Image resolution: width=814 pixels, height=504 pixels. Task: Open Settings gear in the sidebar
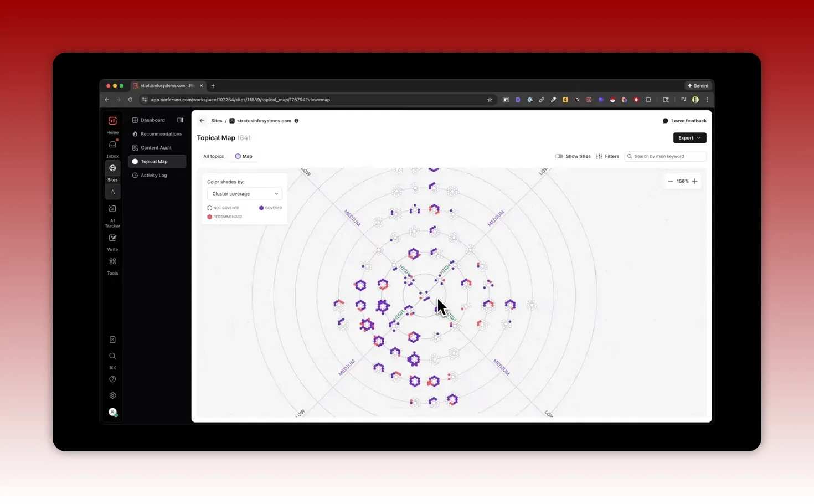click(x=112, y=395)
